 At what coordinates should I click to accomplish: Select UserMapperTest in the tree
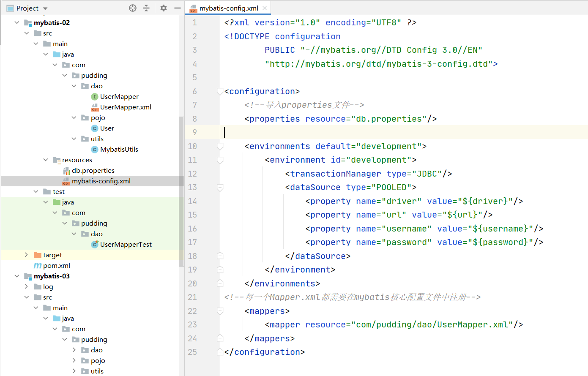click(126, 245)
